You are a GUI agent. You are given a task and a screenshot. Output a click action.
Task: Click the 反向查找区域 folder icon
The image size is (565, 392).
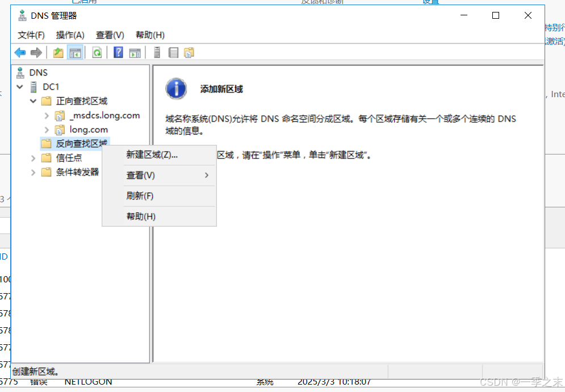(x=46, y=144)
